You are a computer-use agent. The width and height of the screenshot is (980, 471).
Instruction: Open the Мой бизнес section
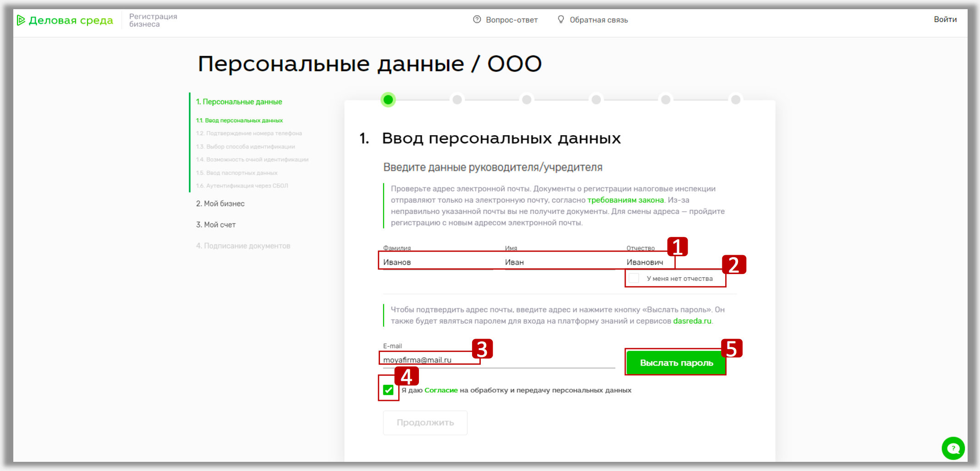click(x=220, y=203)
